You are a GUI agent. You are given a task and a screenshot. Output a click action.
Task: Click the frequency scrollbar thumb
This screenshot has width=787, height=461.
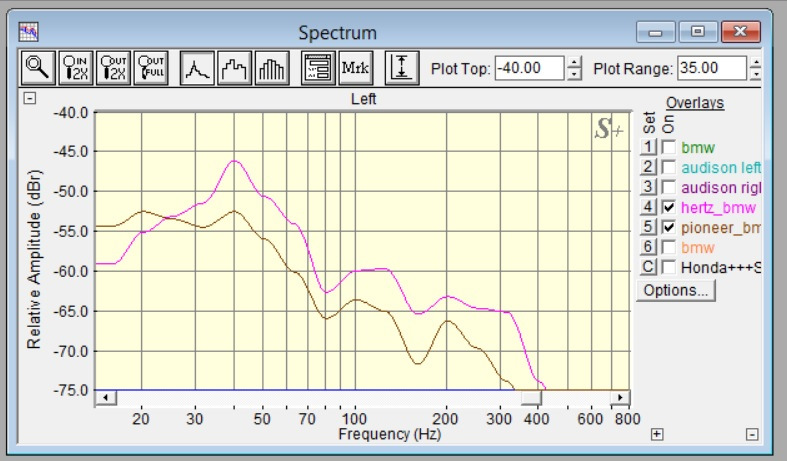[x=531, y=398]
